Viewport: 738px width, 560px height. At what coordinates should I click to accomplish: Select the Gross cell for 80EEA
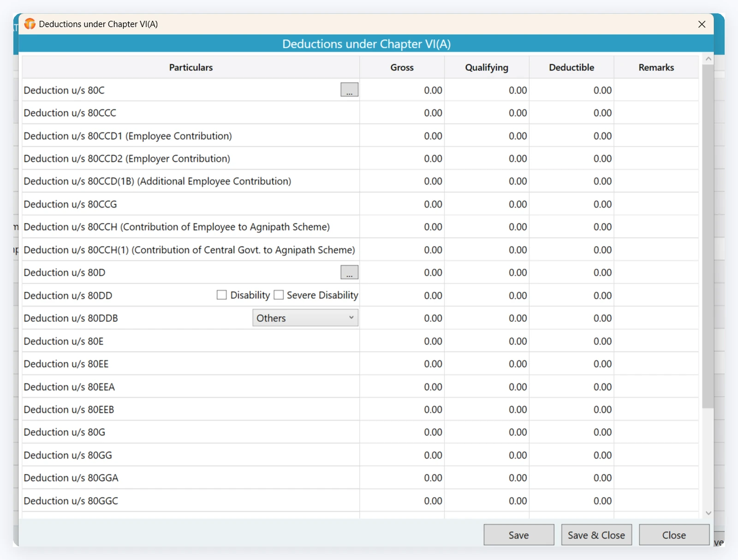pos(402,387)
